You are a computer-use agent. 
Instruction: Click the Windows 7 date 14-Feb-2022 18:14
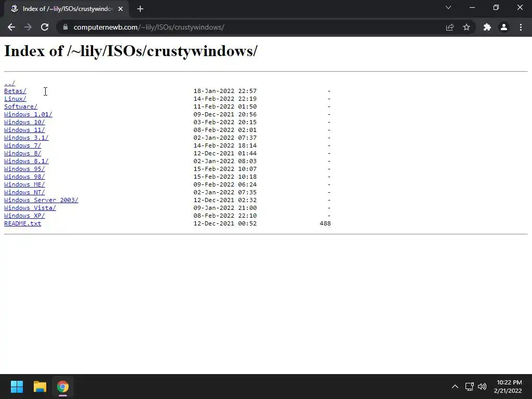coord(225,145)
